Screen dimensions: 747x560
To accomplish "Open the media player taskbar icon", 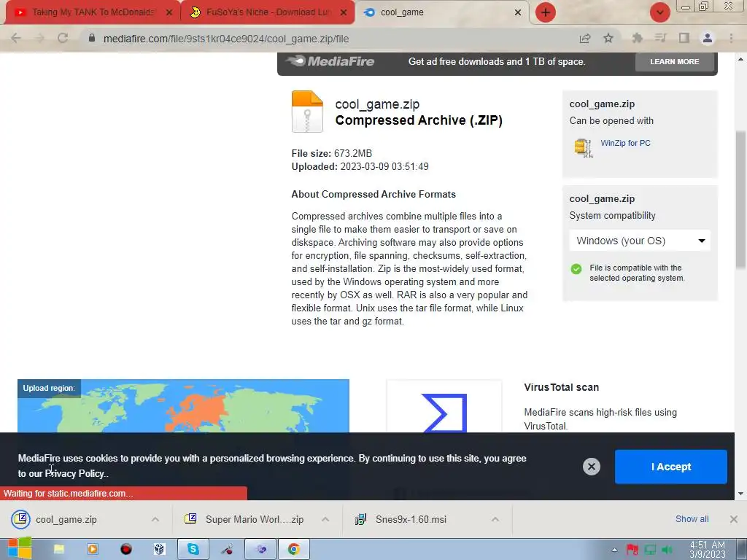I will [92, 550].
